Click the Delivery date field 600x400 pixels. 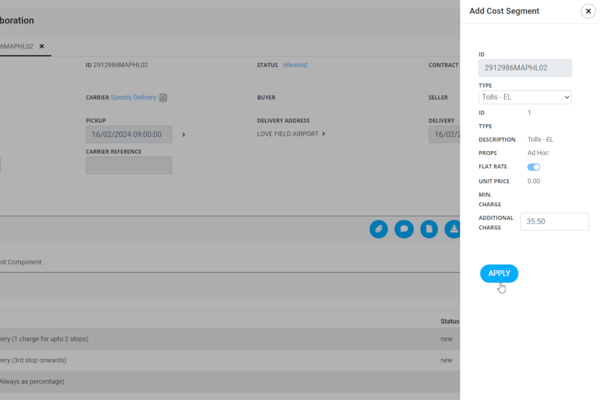click(444, 134)
